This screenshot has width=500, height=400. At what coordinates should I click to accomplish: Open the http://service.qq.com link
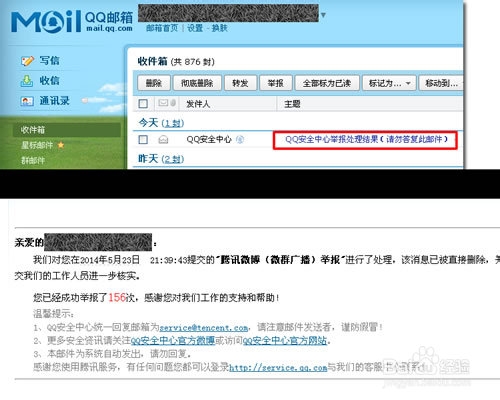click(x=278, y=368)
